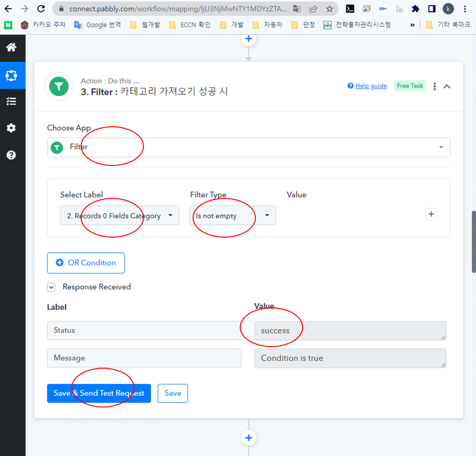Toggle the Response Received checkbox
The image size is (476, 456).
click(x=51, y=287)
